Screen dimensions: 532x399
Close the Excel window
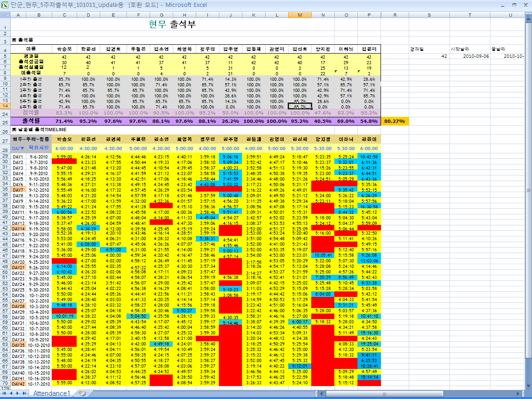(x=526, y=5)
